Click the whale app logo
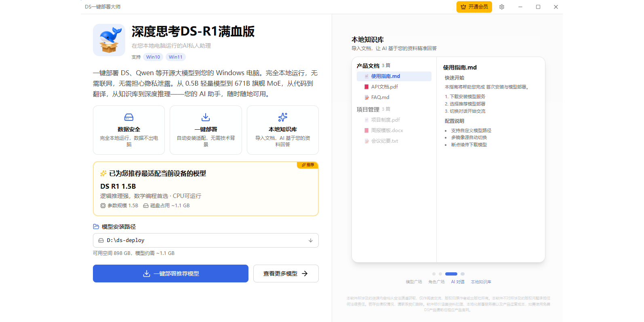This screenshot has height=322, width=644. (109, 40)
